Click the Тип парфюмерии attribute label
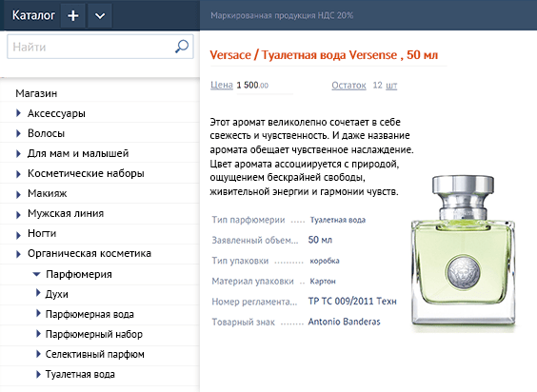 (x=249, y=220)
